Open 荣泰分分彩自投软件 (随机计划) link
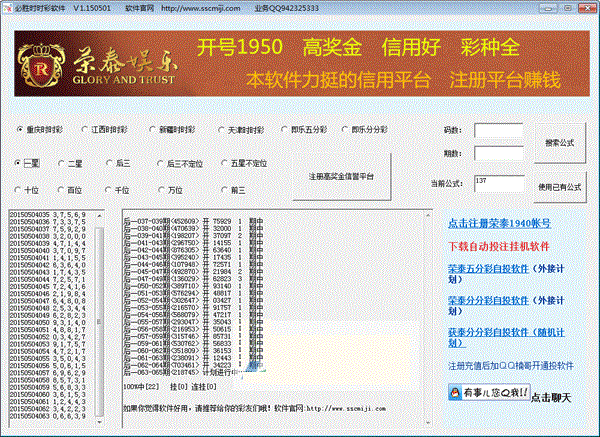600x437 pixels. tap(506, 337)
